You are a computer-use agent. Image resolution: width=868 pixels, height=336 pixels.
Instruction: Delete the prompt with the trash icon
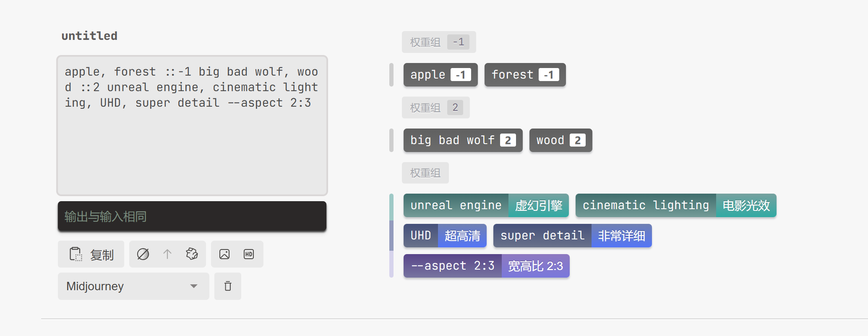pos(228,286)
